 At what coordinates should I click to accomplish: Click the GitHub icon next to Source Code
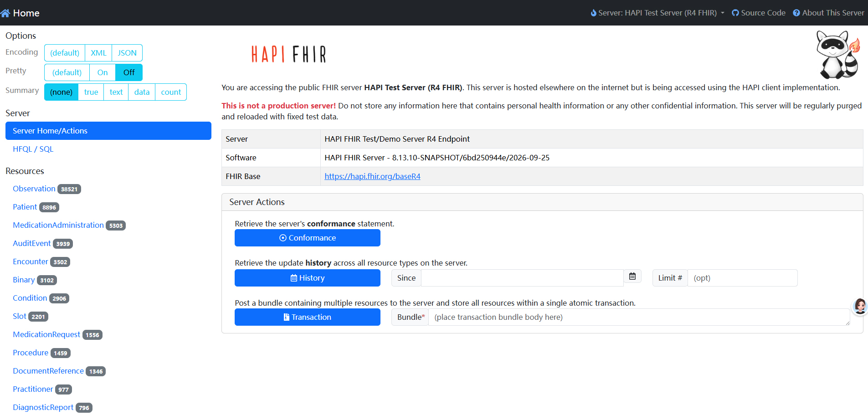coord(735,13)
